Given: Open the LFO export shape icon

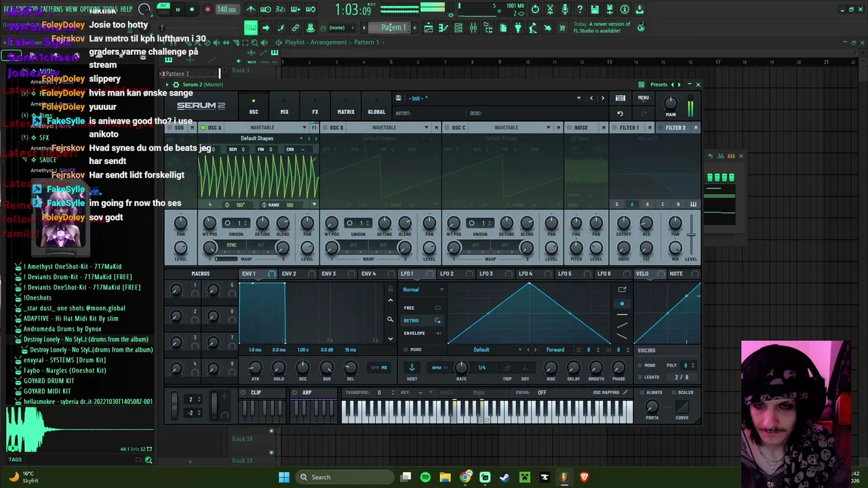Looking at the screenshot, I should 622,289.
